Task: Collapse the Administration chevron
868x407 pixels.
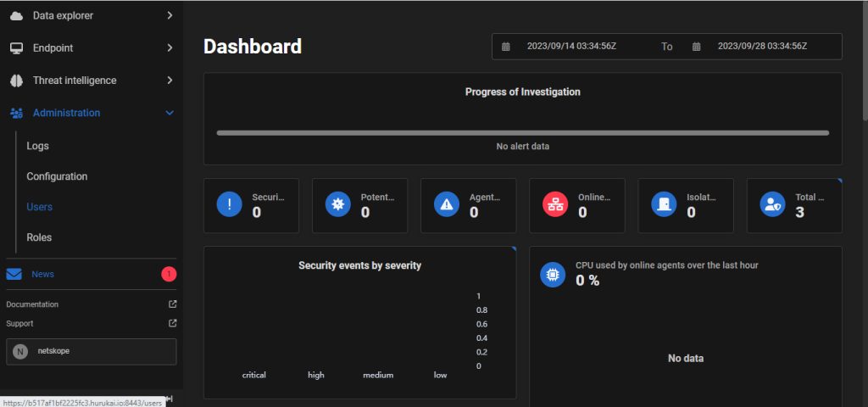Action: click(170, 113)
